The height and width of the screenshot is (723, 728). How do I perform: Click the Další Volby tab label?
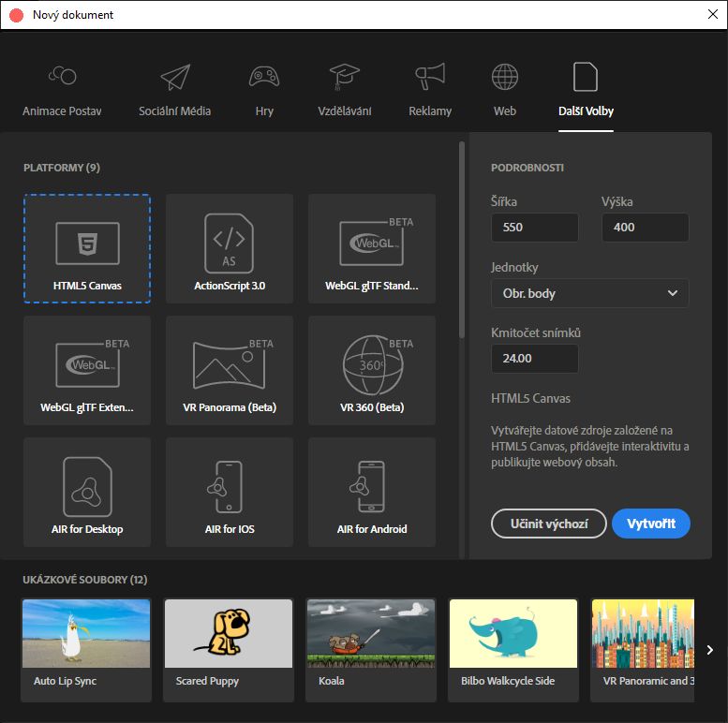(586, 111)
